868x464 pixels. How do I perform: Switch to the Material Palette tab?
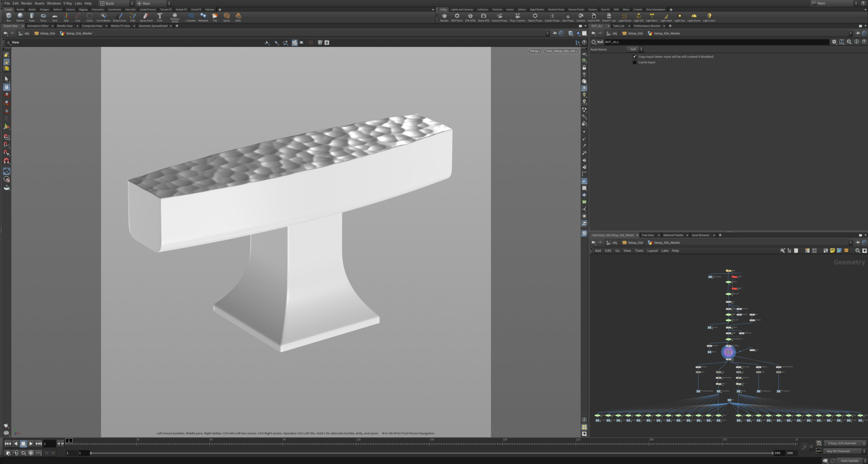673,235
